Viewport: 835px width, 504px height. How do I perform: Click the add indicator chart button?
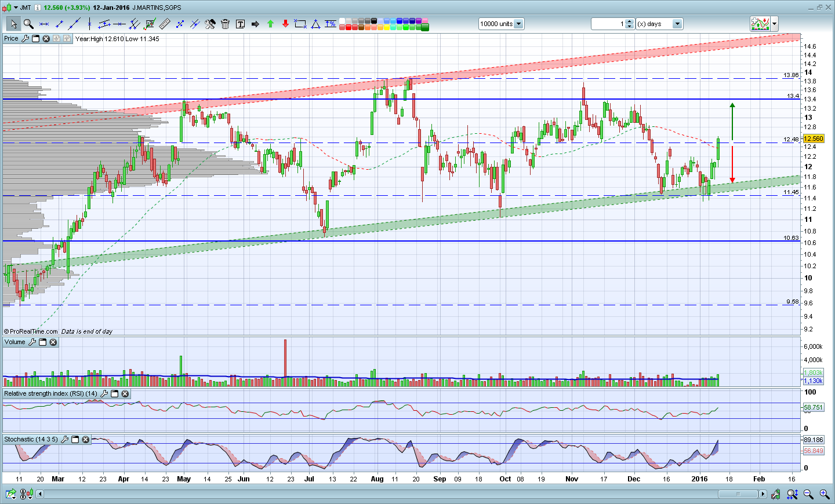(x=760, y=24)
